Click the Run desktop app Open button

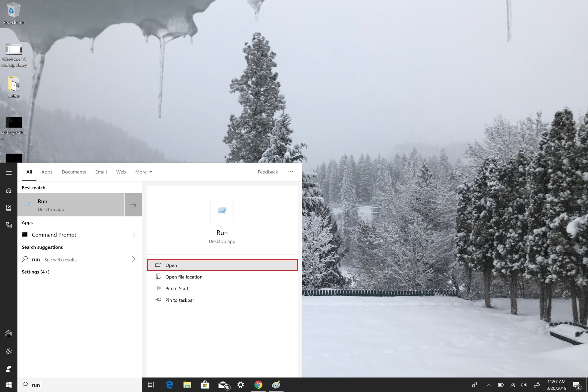(x=222, y=265)
